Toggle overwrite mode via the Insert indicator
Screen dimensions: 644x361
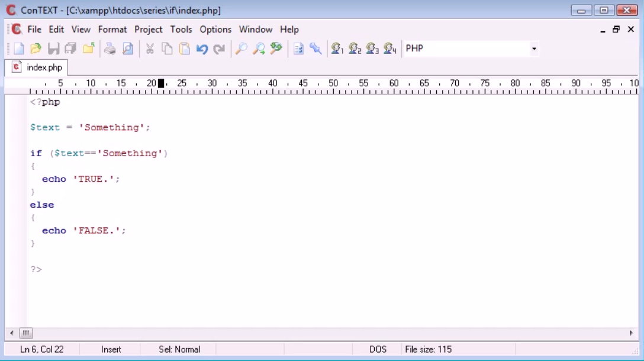click(x=111, y=349)
